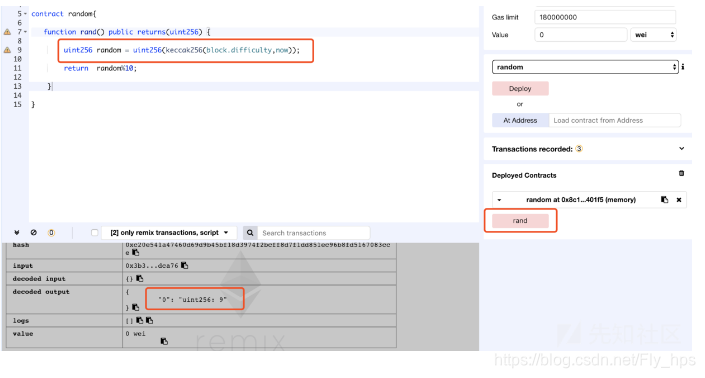Screen dimensions: 705x378
Task: Click the 'return random%10;' code line
Action: (x=100, y=68)
